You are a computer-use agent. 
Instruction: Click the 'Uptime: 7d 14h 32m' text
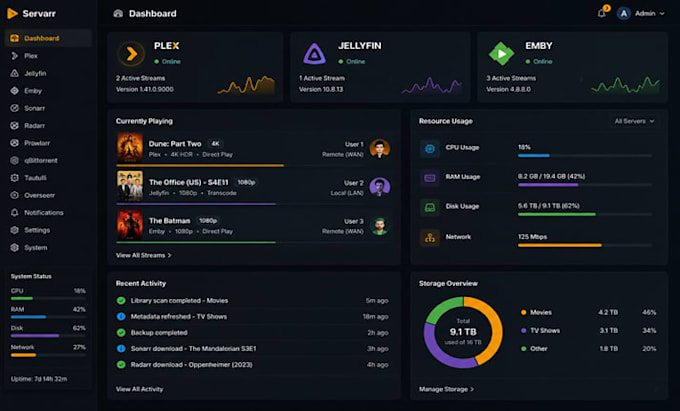pos(39,379)
